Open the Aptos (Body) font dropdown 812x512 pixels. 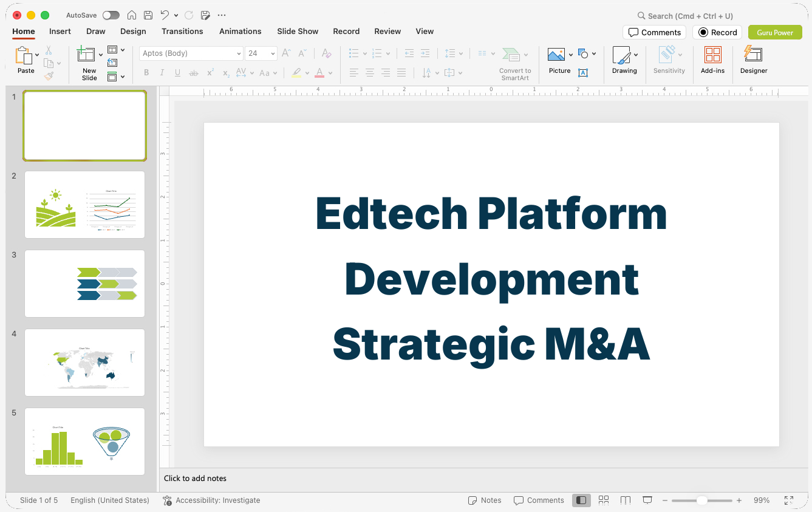(x=239, y=53)
